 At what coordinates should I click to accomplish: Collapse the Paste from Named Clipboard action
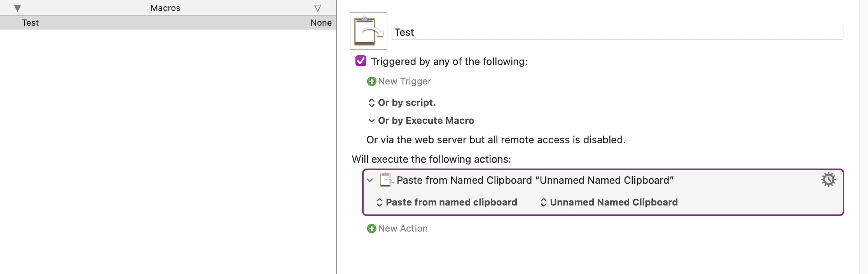pyautogui.click(x=370, y=180)
